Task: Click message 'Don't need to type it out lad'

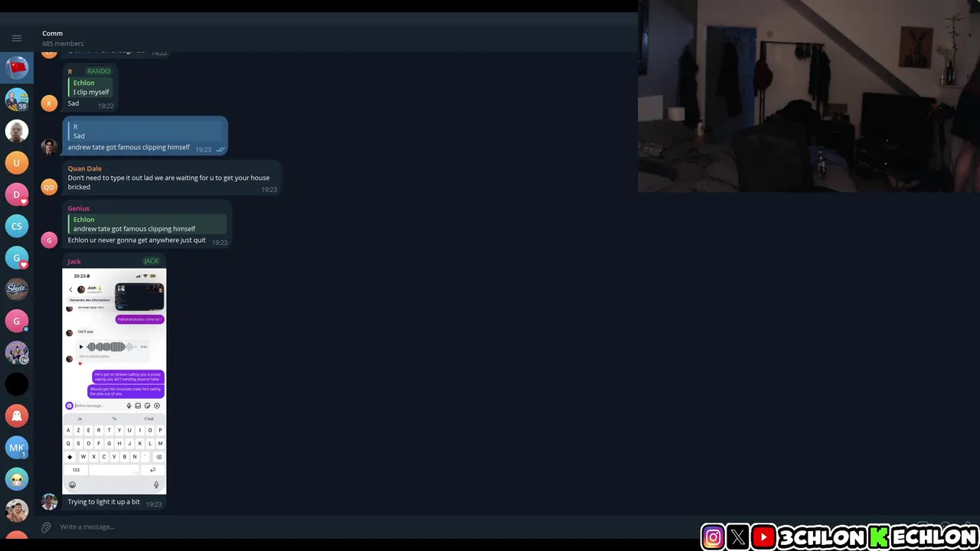Action: click(x=168, y=182)
